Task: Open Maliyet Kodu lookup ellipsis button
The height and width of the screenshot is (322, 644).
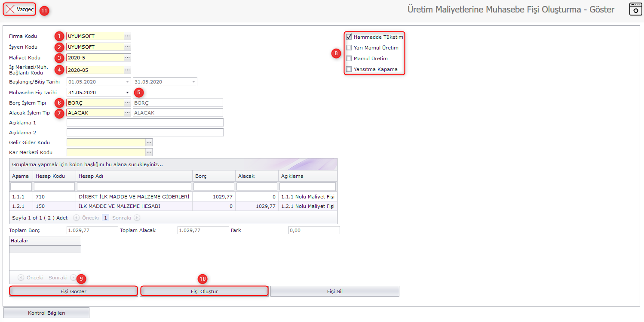Action: point(127,58)
